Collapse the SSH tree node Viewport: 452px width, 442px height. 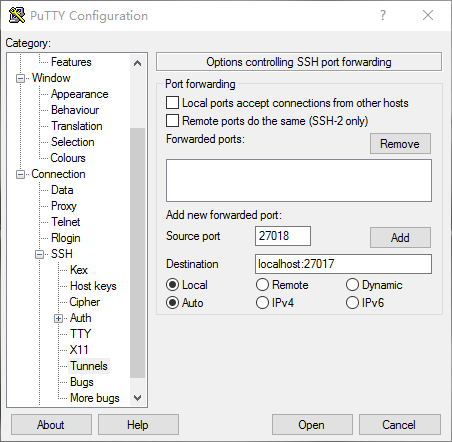tap(39, 255)
